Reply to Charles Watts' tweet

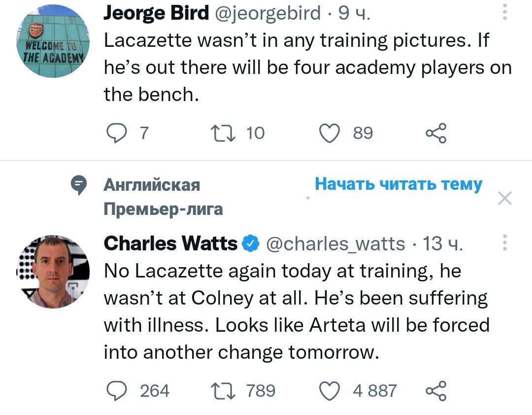tap(117, 391)
